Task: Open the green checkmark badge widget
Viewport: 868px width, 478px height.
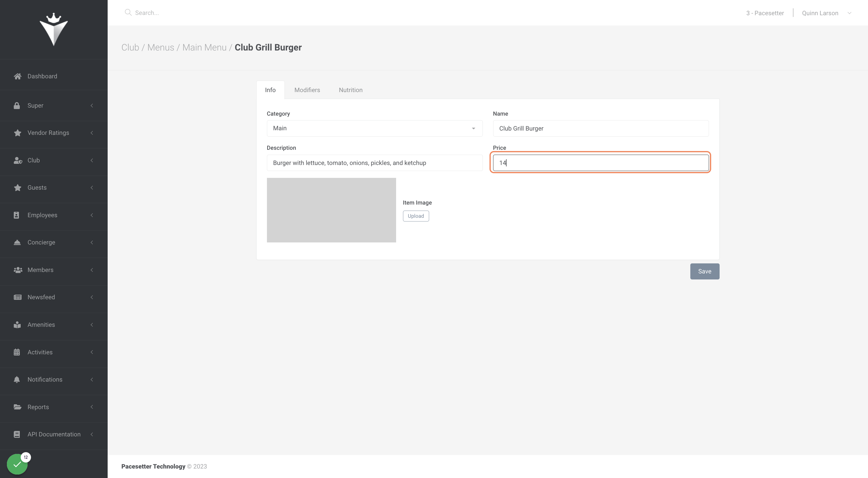Action: coord(17,464)
